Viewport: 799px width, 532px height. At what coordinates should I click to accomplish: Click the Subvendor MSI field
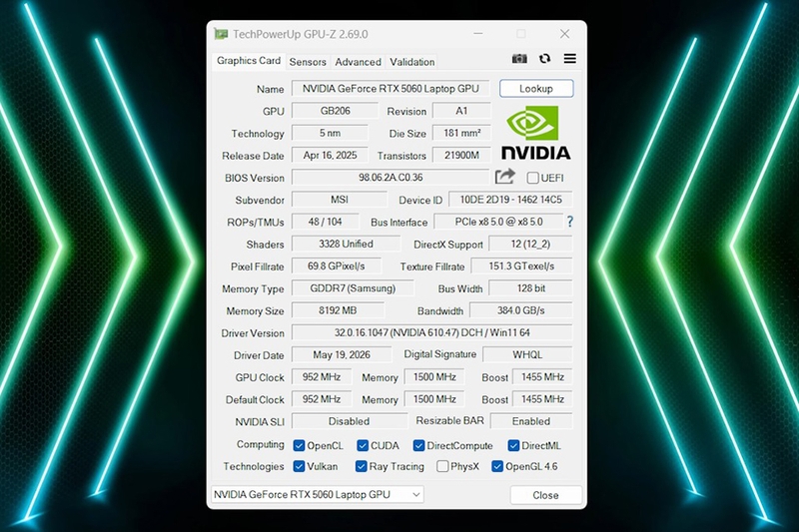340,200
